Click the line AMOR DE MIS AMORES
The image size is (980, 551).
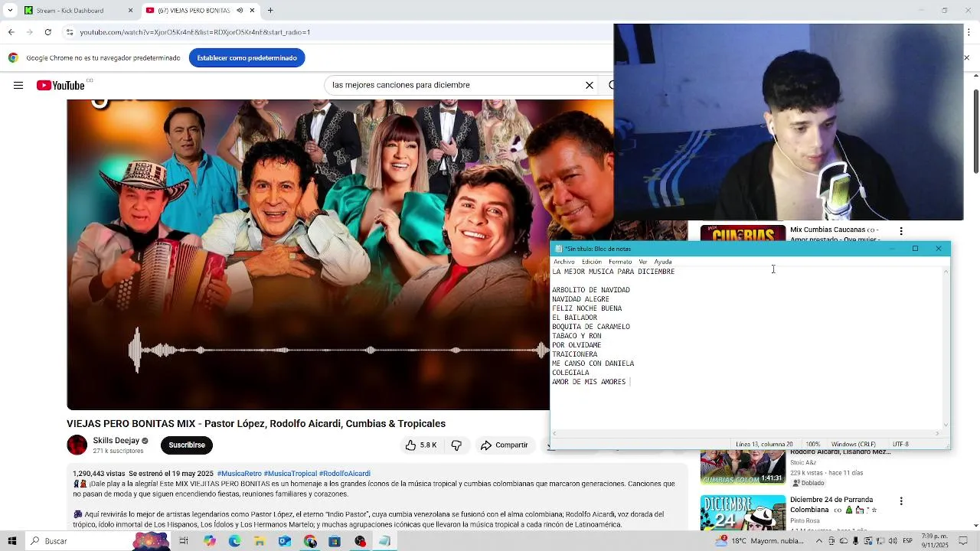coord(589,382)
